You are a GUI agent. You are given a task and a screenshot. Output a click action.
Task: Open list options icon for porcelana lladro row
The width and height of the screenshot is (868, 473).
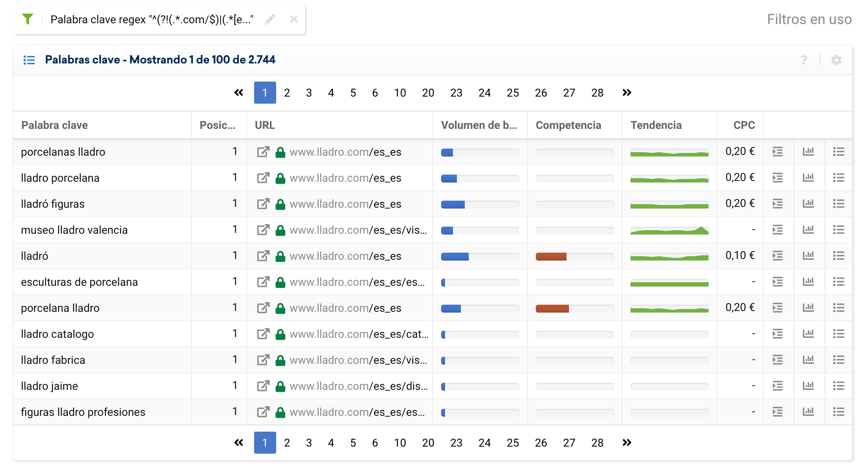coord(839,308)
